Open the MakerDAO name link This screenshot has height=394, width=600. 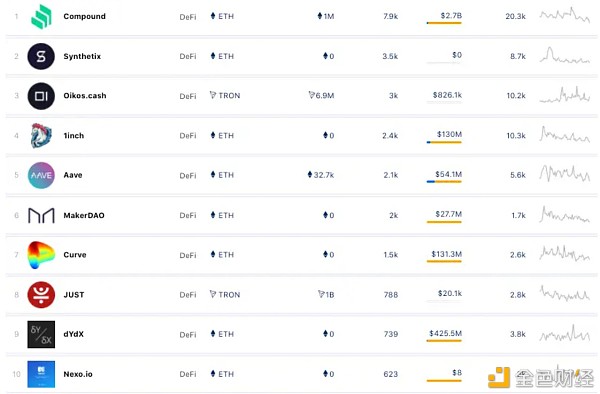(84, 215)
